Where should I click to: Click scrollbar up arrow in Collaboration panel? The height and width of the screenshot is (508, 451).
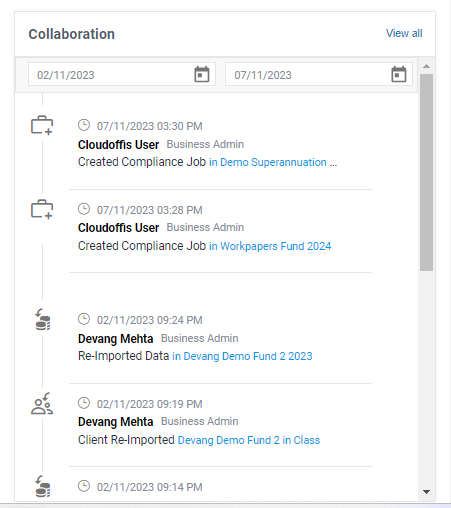pyautogui.click(x=426, y=66)
